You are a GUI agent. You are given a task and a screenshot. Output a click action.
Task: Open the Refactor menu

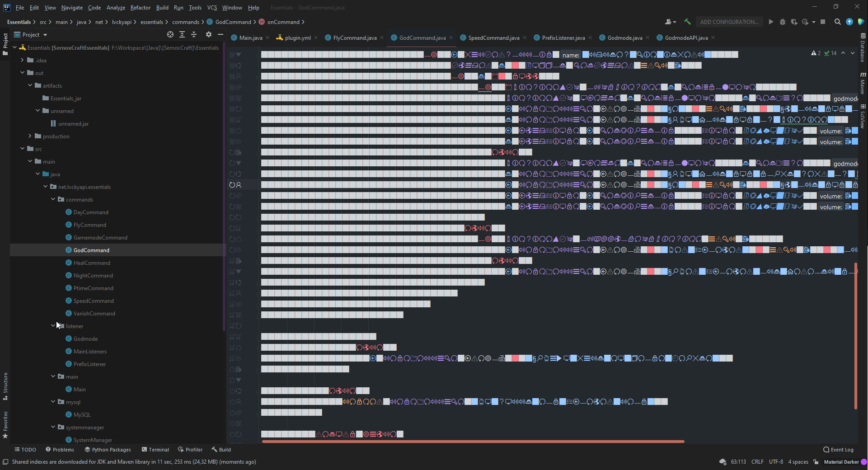point(140,8)
